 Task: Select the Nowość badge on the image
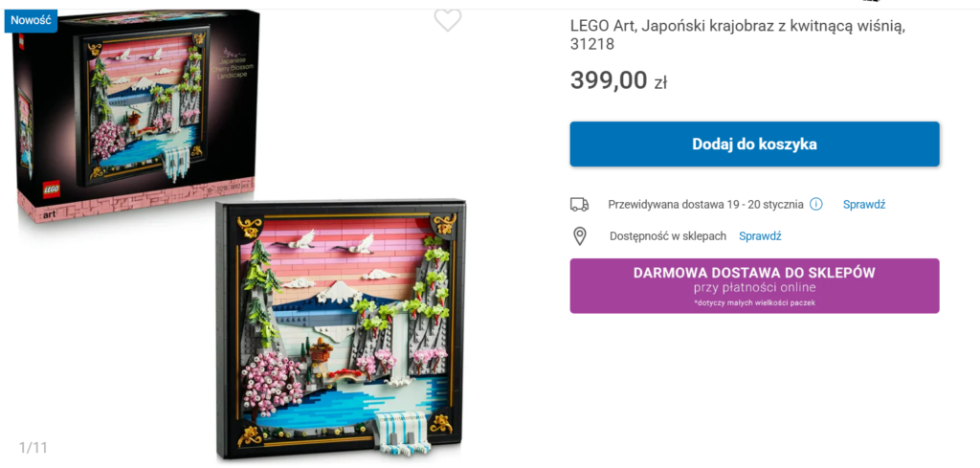coord(30,20)
